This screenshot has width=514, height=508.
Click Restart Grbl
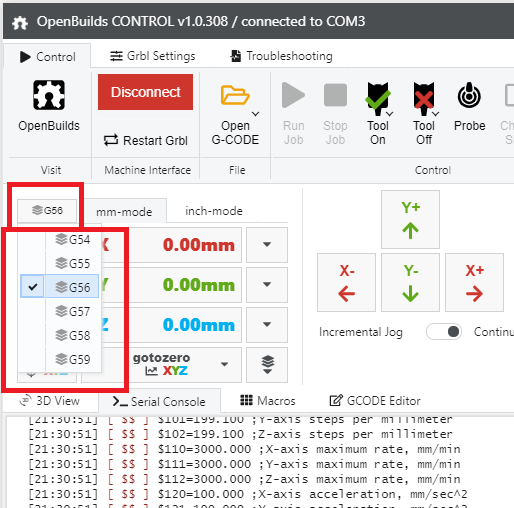[145, 140]
